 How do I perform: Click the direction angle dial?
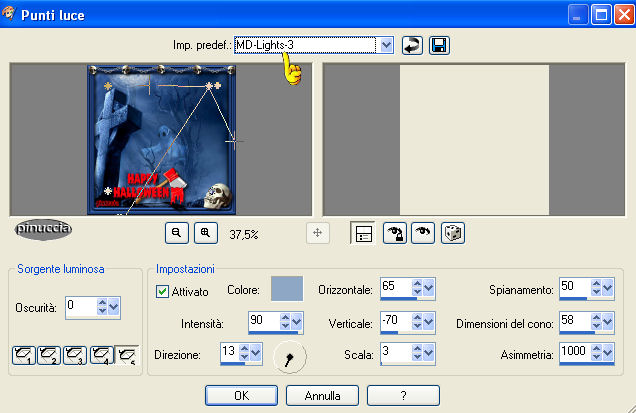point(290,357)
